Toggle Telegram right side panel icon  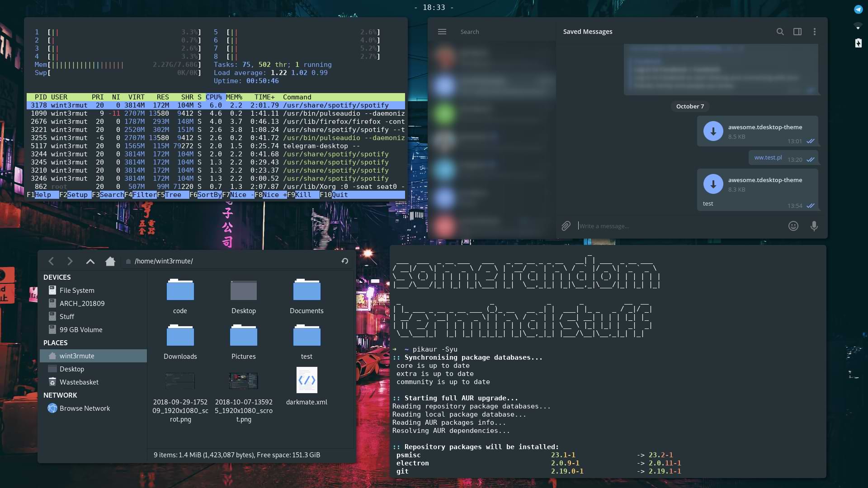pyautogui.click(x=797, y=32)
